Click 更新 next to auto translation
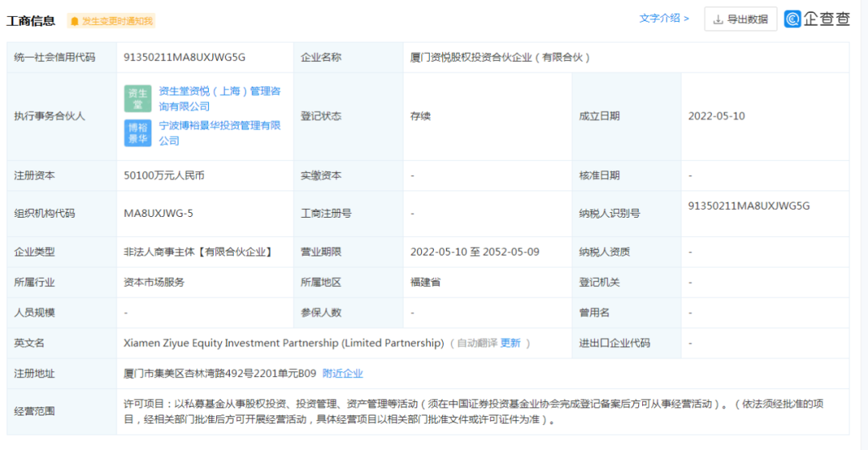The image size is (868, 450). click(x=510, y=343)
